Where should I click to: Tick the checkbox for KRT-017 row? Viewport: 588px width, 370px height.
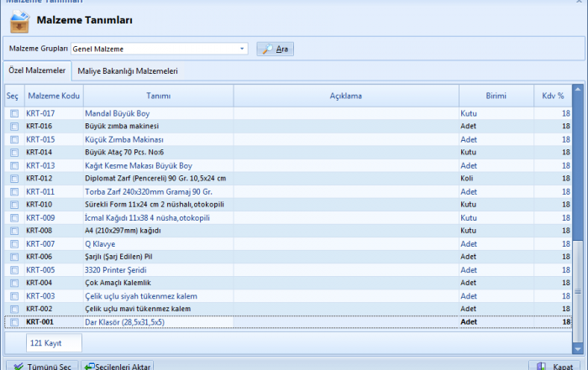(x=13, y=113)
